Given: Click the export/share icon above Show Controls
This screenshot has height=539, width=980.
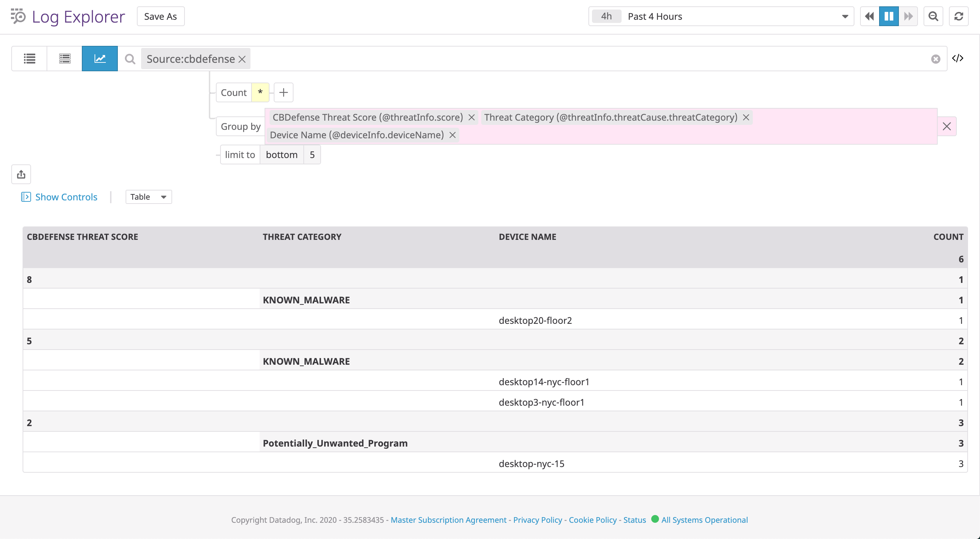Looking at the screenshot, I should (21, 174).
